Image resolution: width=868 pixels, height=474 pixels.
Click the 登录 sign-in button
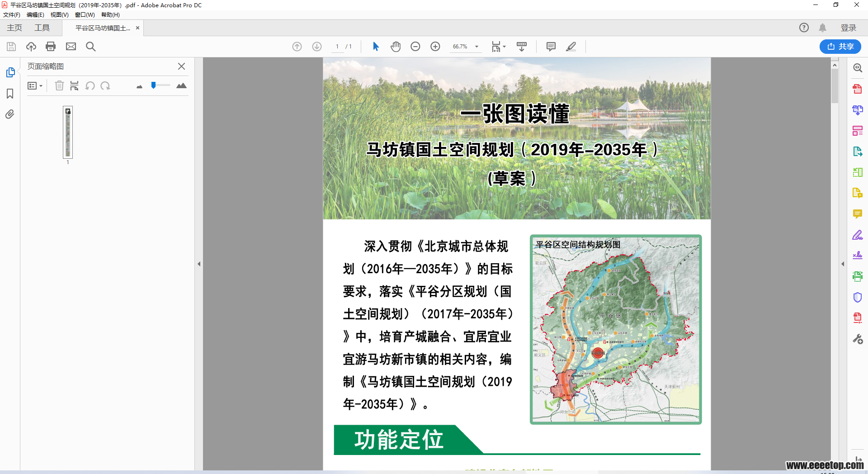click(x=848, y=28)
